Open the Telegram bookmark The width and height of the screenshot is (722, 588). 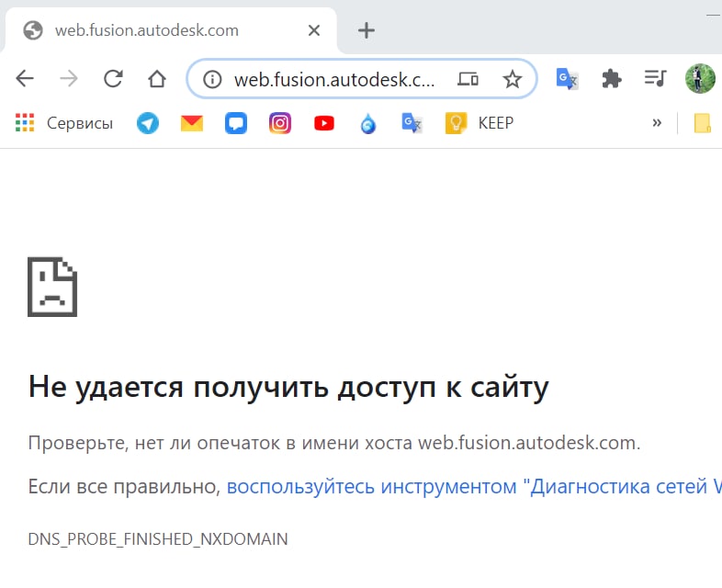click(x=148, y=123)
